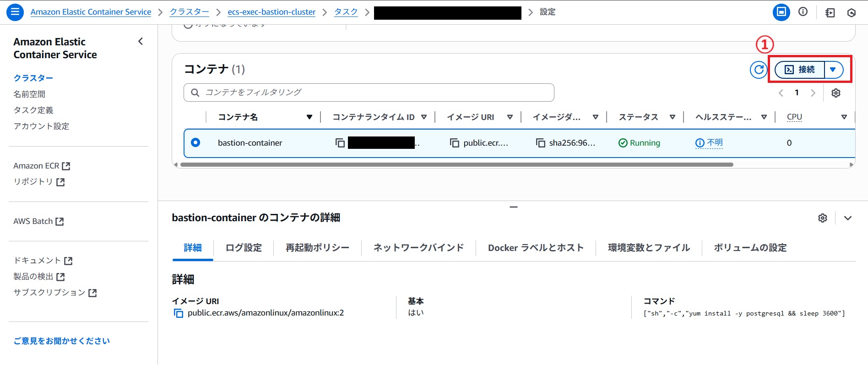This screenshot has height=365, width=868.
Task: Open the split panel icon in header
Action: [781, 12]
